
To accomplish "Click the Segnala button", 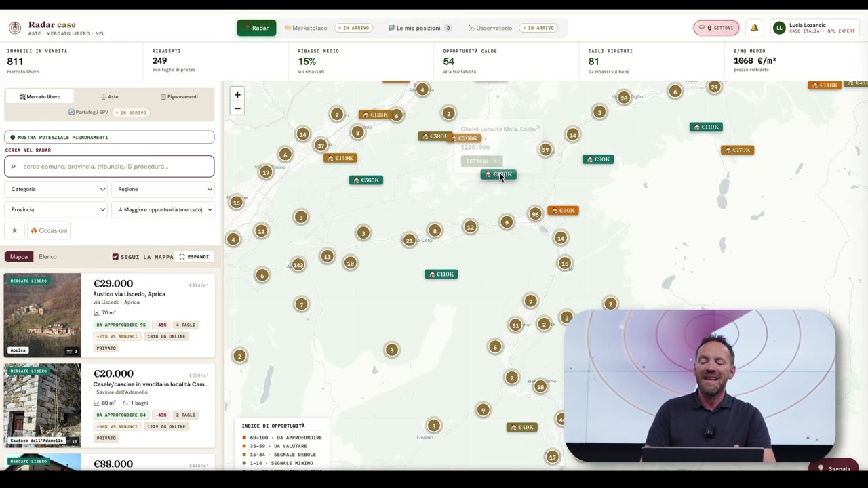I will (x=833, y=468).
